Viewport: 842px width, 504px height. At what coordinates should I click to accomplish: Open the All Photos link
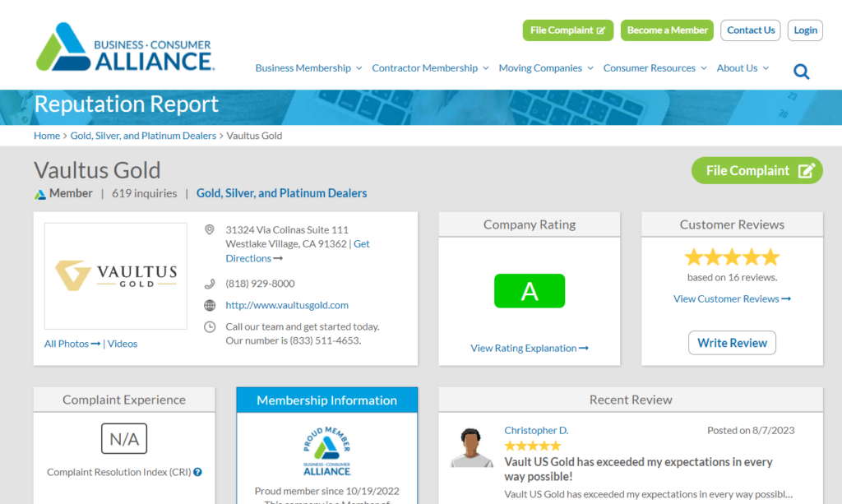(72, 344)
